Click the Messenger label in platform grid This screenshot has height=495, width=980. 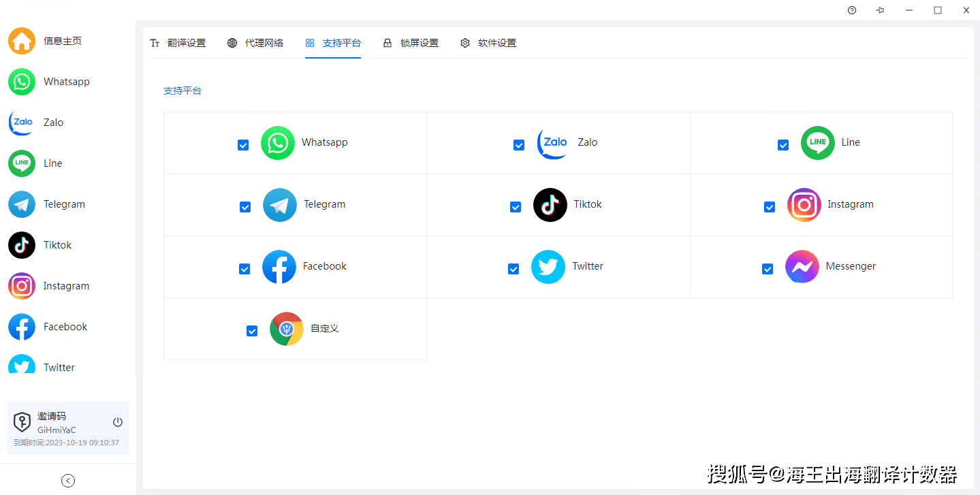tap(851, 266)
